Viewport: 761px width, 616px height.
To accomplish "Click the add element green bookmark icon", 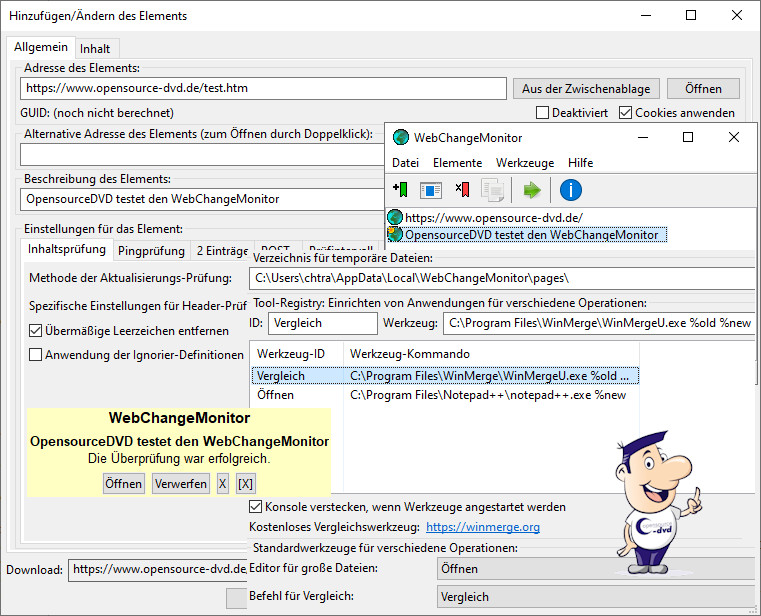I will pos(401,189).
